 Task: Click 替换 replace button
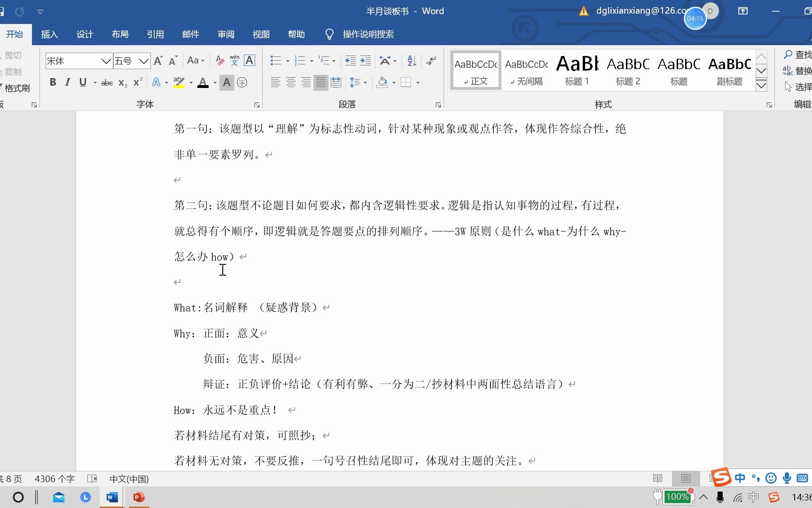pos(798,71)
